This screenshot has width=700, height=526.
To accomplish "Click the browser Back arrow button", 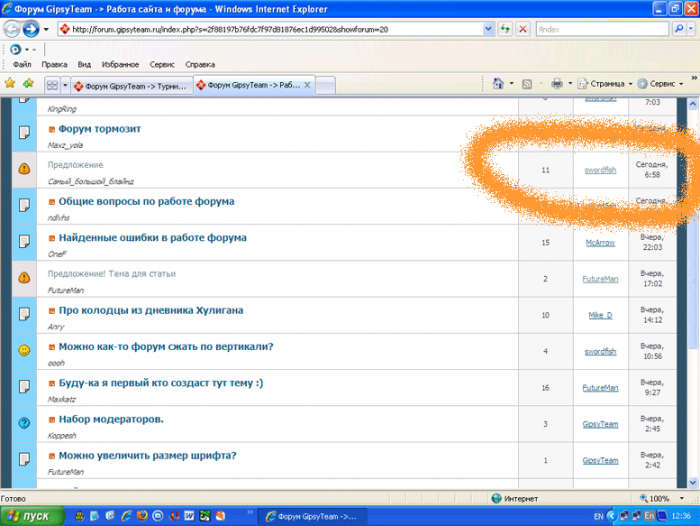I will coord(12,29).
